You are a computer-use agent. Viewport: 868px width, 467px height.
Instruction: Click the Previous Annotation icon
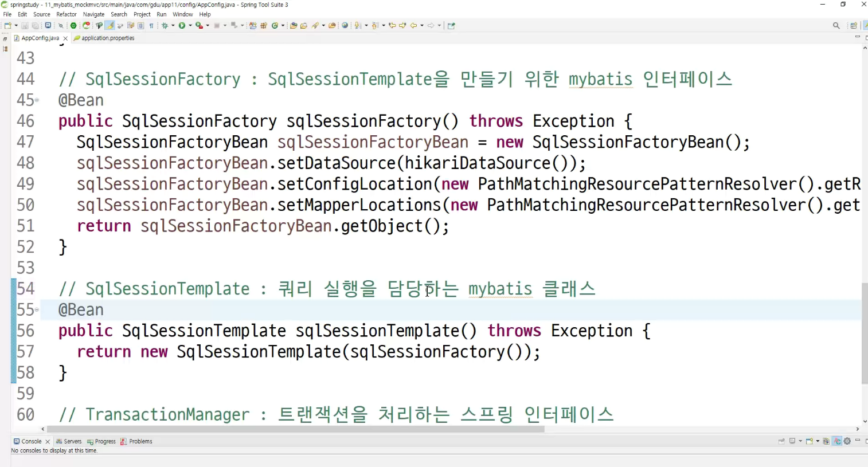375,25
